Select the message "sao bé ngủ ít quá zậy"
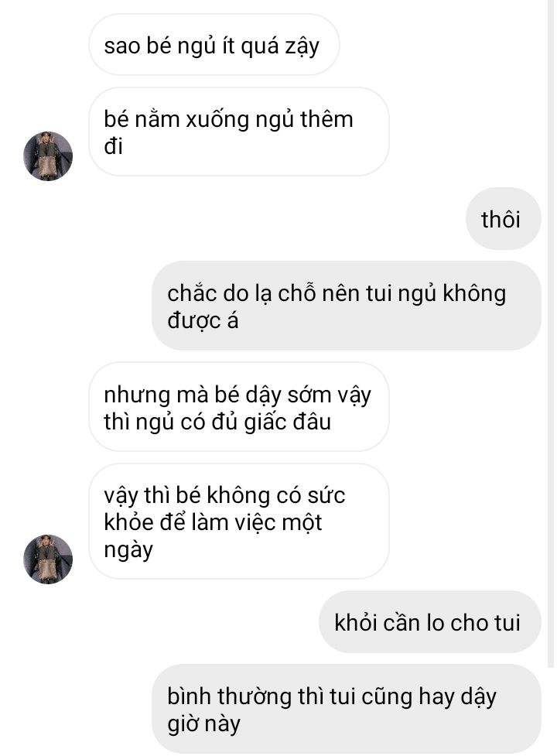The height and width of the screenshot is (756, 557). (x=214, y=45)
